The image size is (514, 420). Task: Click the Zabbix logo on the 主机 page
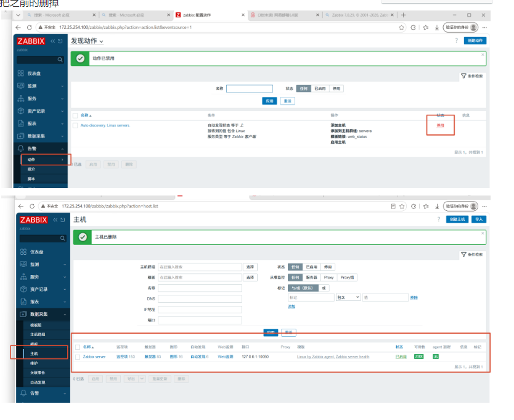point(33,220)
